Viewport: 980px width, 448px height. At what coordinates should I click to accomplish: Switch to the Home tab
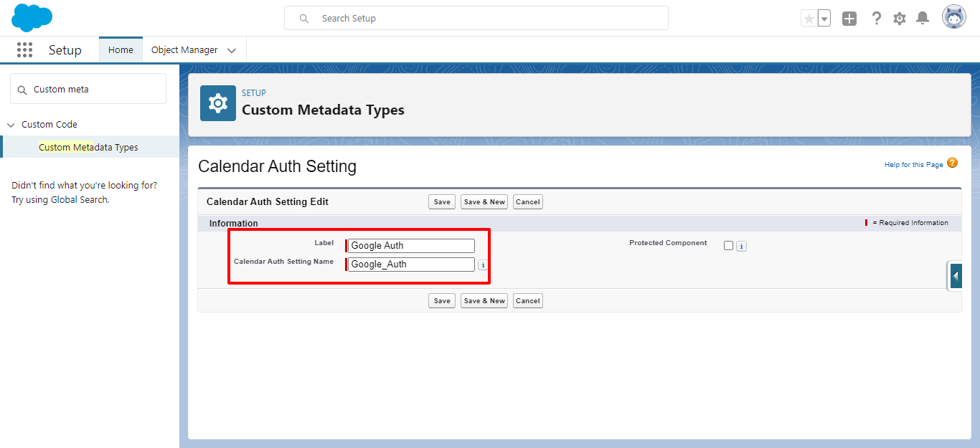121,50
